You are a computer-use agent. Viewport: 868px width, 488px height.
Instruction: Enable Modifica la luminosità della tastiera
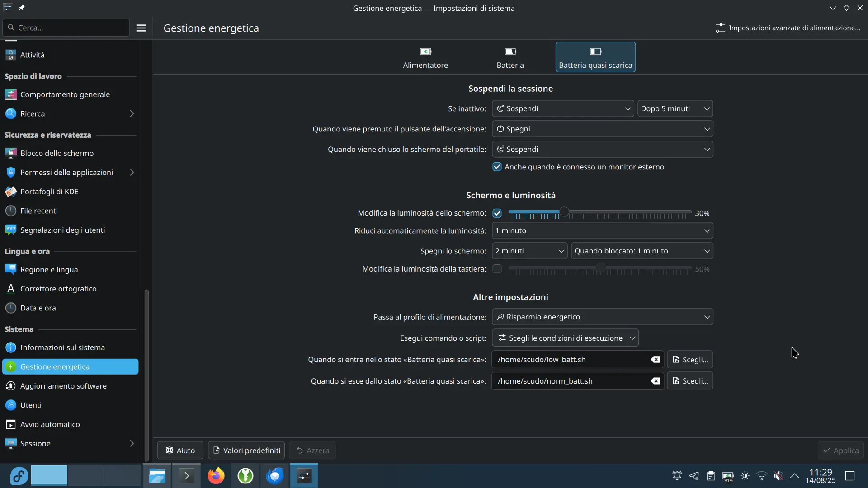coord(497,269)
